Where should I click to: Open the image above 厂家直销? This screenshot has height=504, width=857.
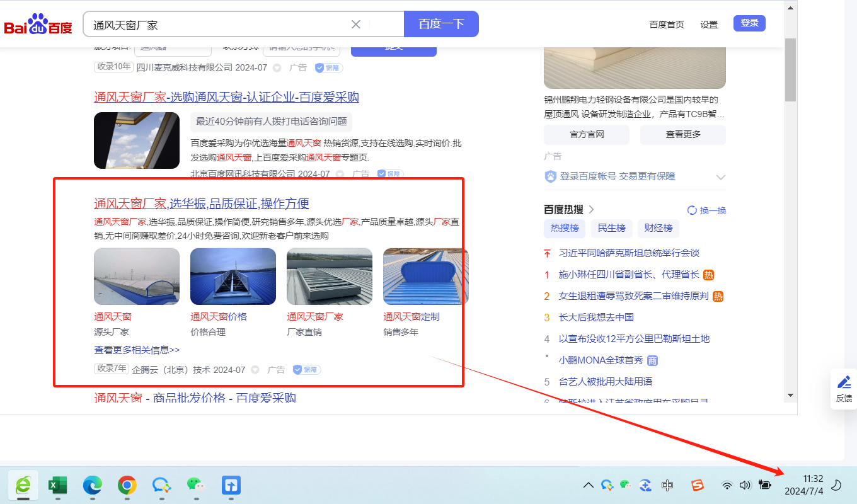pos(330,277)
